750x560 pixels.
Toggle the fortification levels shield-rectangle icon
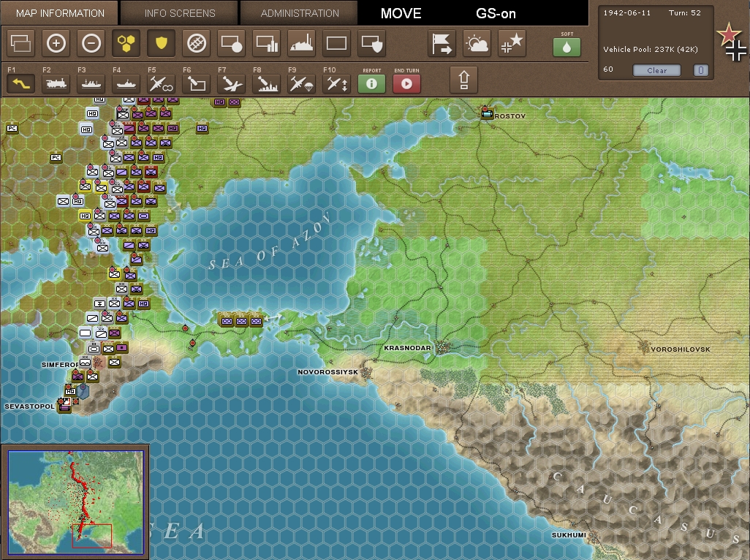(371, 44)
